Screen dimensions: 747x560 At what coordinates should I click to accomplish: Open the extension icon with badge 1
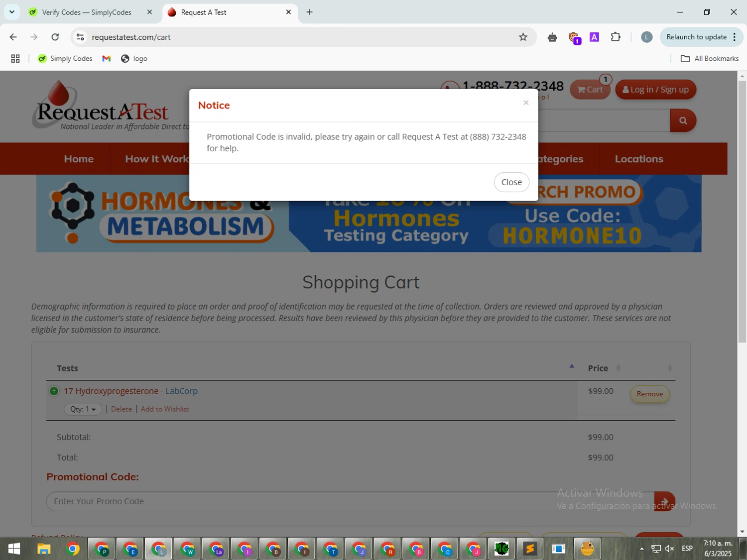(574, 38)
